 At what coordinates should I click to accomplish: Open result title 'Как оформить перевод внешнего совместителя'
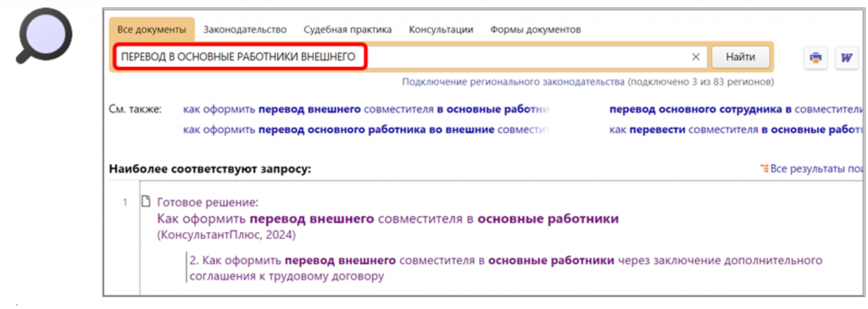(x=388, y=219)
